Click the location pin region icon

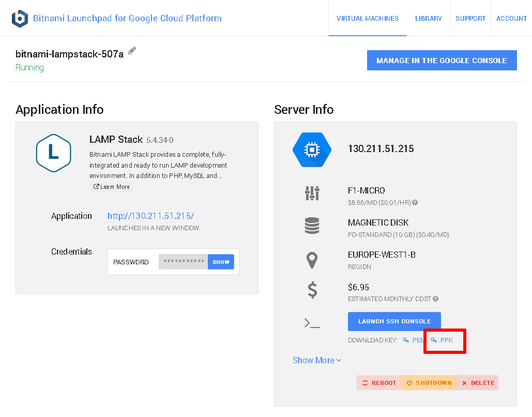tap(312, 260)
